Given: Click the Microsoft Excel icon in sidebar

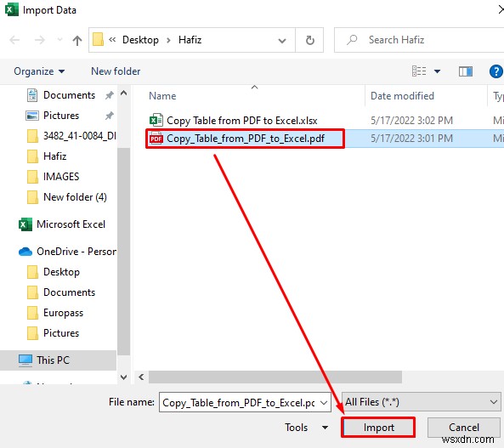Looking at the screenshot, I should click(x=25, y=224).
